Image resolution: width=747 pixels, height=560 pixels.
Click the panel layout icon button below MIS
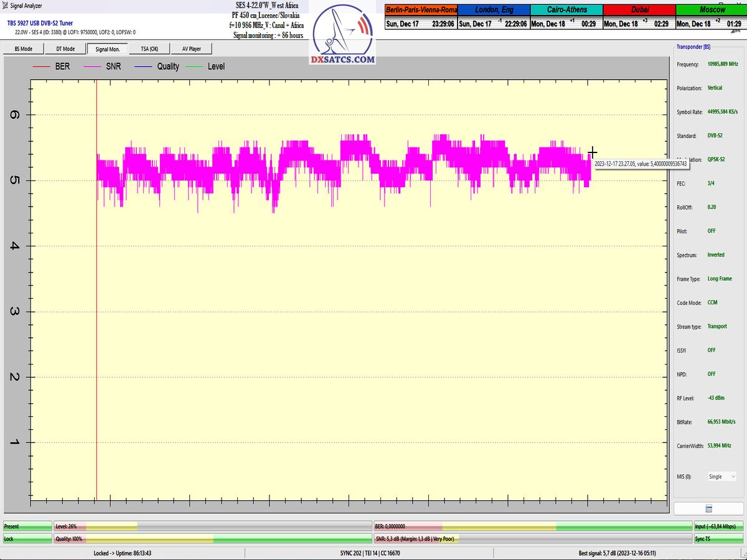(708, 508)
